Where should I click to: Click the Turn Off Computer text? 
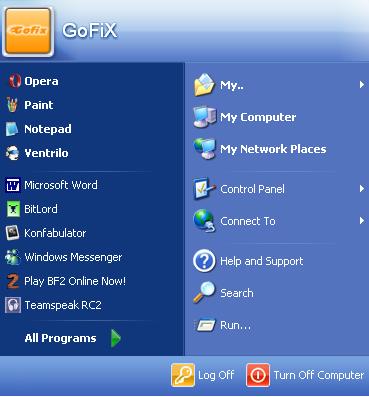[x=319, y=375]
